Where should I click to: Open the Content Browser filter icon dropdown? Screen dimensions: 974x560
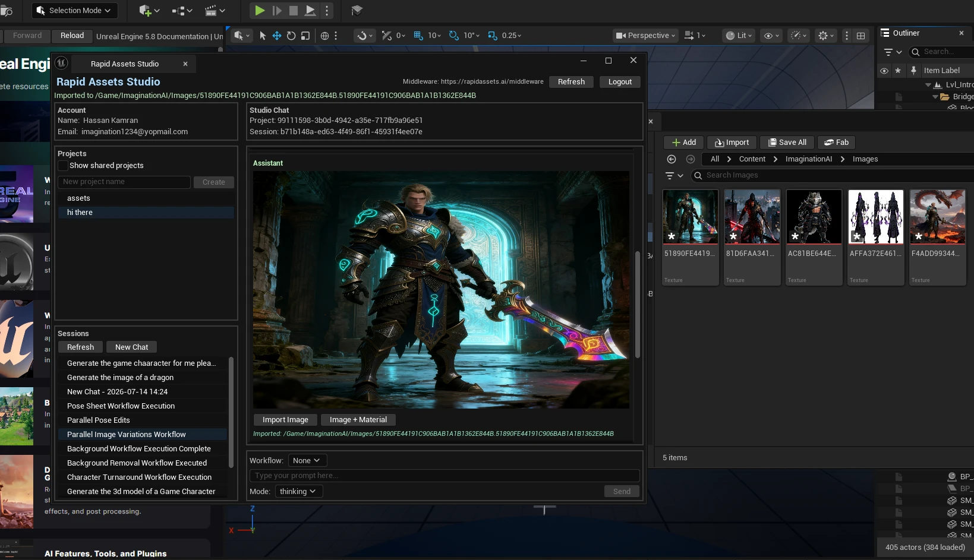(674, 176)
